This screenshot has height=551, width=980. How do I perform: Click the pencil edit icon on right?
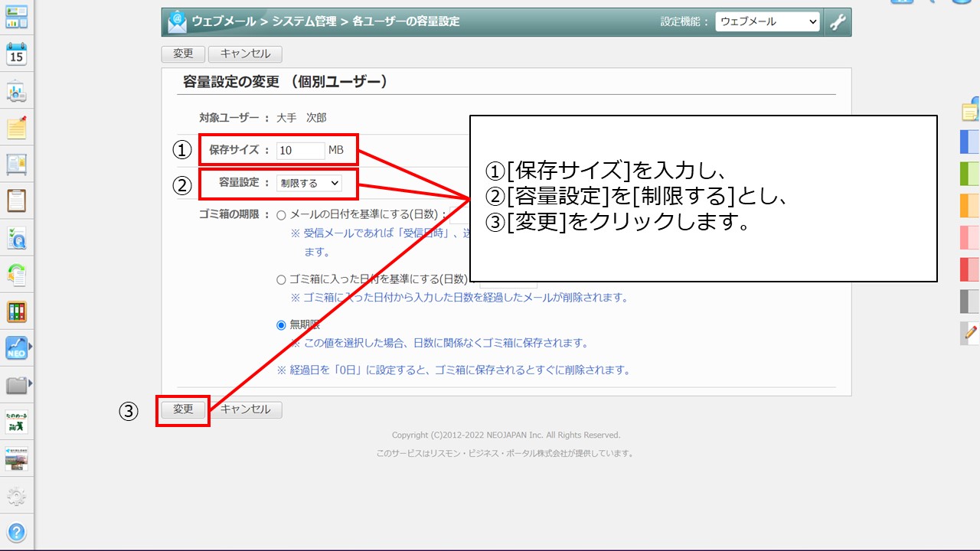click(970, 333)
